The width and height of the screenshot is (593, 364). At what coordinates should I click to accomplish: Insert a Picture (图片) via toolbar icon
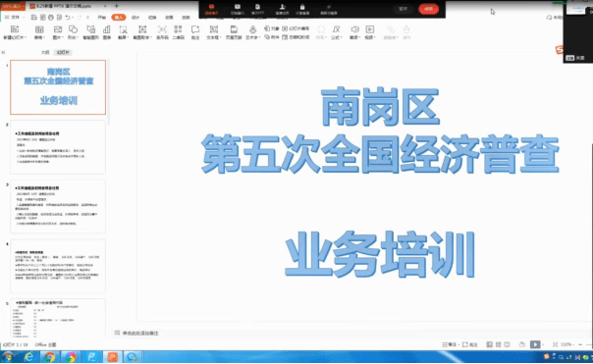coord(58,29)
